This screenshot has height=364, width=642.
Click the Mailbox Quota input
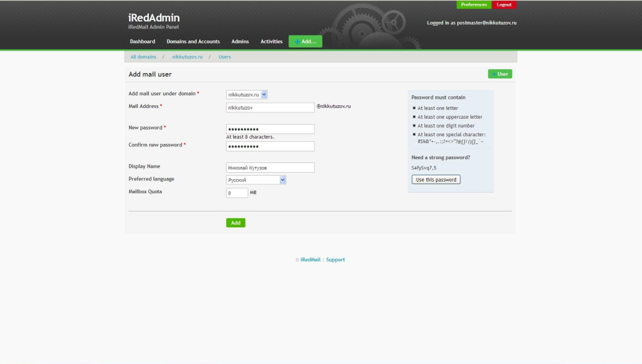(x=237, y=193)
